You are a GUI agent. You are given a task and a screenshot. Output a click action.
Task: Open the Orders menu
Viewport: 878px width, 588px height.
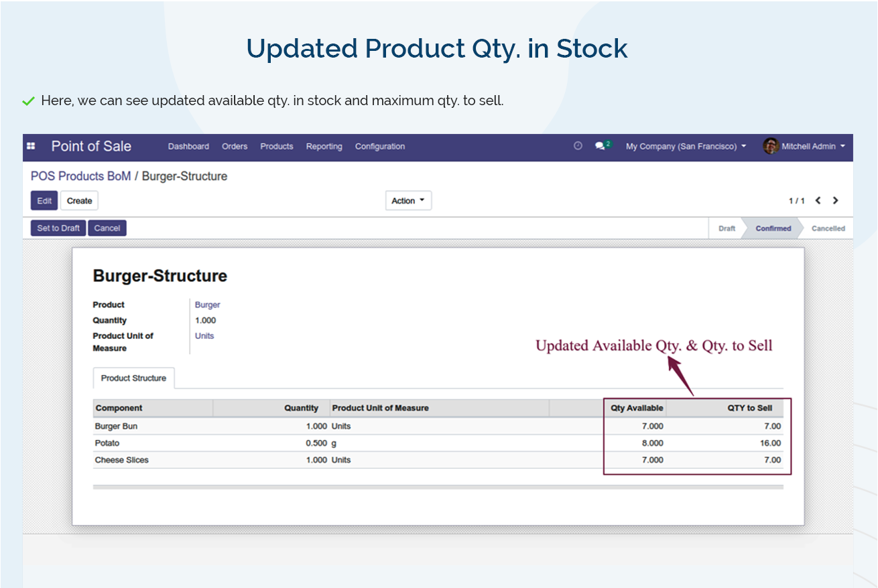235,146
